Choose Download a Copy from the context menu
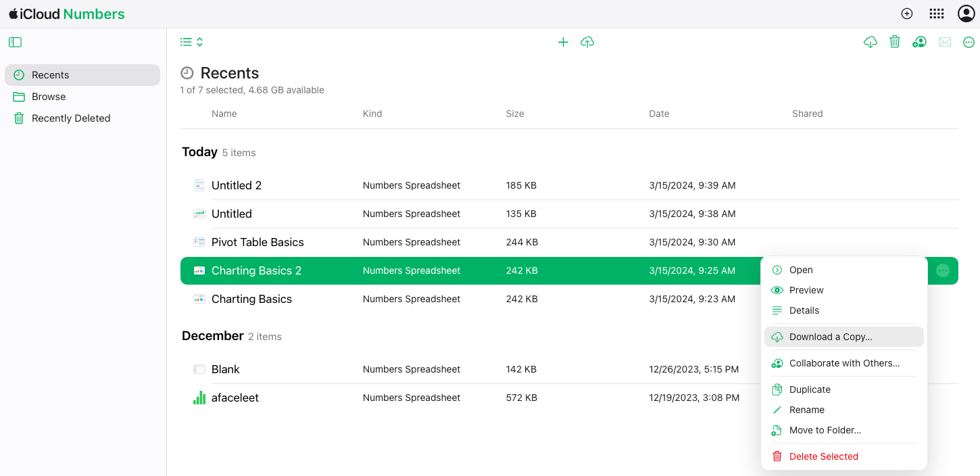Image resolution: width=980 pixels, height=476 pixels. [831, 336]
